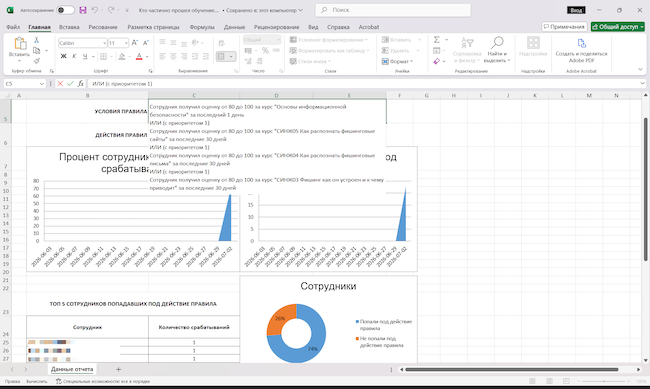Viewport: 650px width, 389px height.
Task: Toggle Bold formatting (Ж)
Action: pos(63,56)
